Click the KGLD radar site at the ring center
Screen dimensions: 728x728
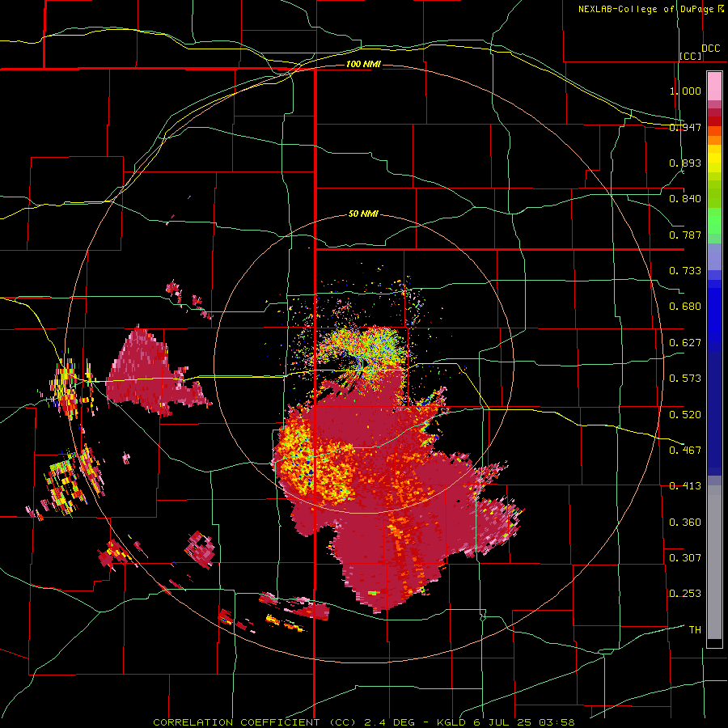click(x=365, y=363)
